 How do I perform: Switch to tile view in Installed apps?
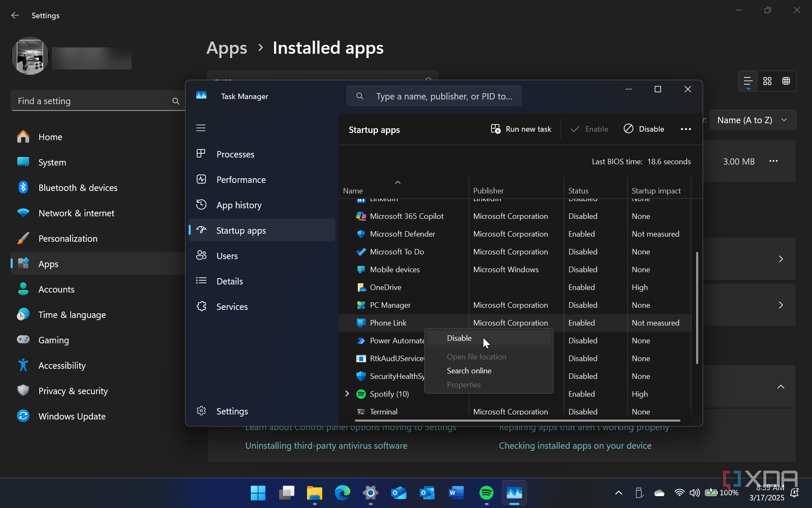tap(786, 81)
